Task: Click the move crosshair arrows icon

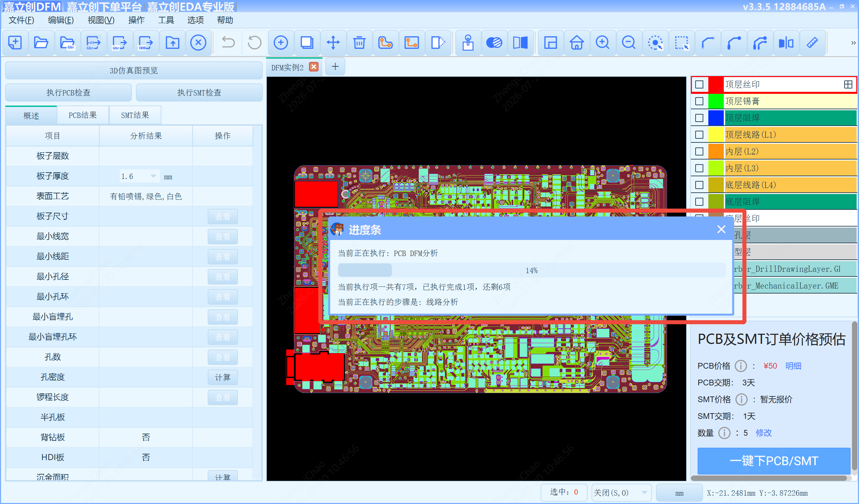Action: tap(333, 43)
